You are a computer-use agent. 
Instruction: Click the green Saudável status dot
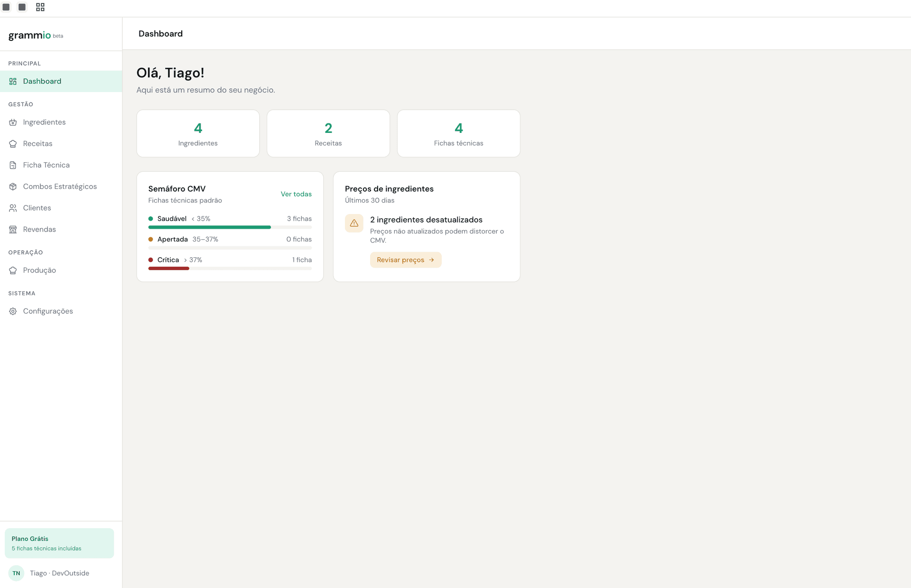[150, 219]
